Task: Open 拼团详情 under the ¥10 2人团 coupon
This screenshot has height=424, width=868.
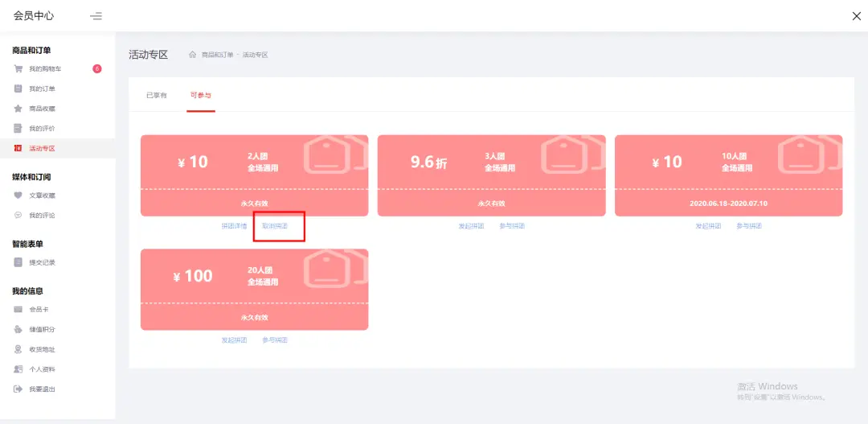Action: (234, 226)
